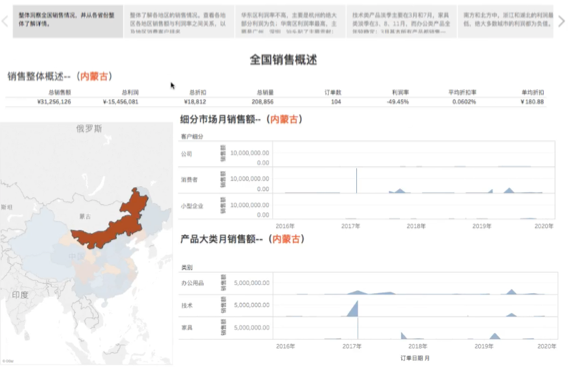Screen dimensions: 570x375
Task: Click the 订单数 value 104
Action: (336, 102)
